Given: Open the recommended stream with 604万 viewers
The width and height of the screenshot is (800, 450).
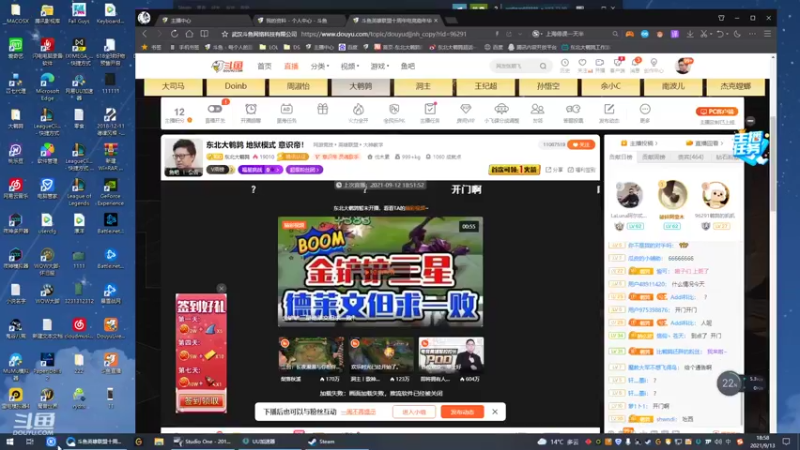Looking at the screenshot, I should coord(451,354).
